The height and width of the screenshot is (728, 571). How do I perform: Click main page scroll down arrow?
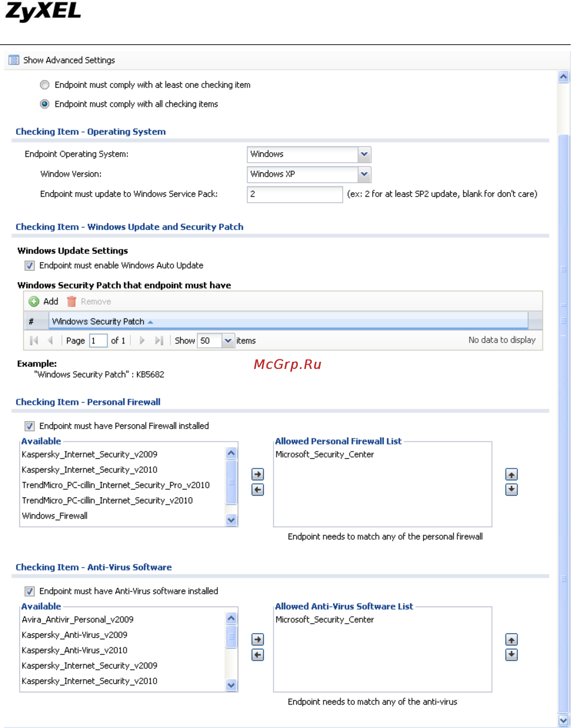point(563,720)
